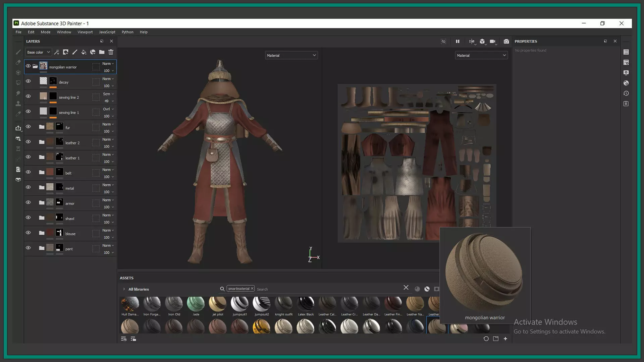Click the Export textures icon in left toolbar
Image resolution: width=644 pixels, height=362 pixels.
click(x=18, y=128)
